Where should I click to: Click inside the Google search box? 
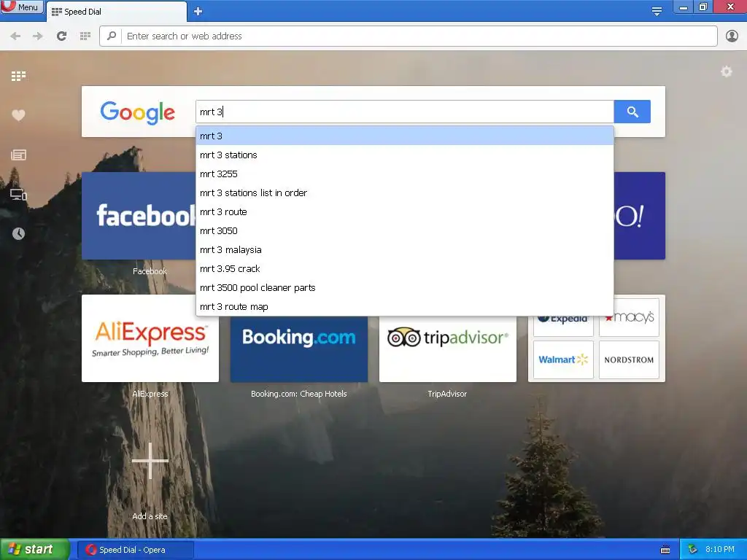coord(404,112)
